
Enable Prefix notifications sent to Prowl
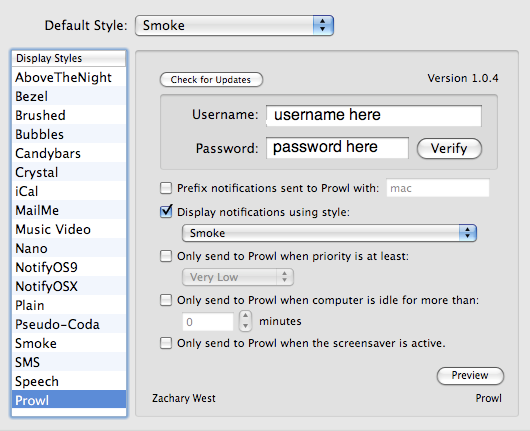coord(166,188)
